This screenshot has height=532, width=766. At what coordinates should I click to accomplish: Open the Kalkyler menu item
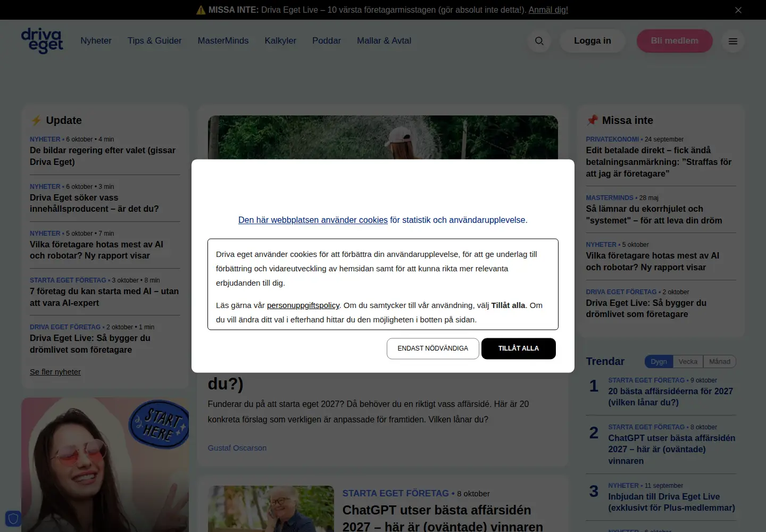point(280,41)
